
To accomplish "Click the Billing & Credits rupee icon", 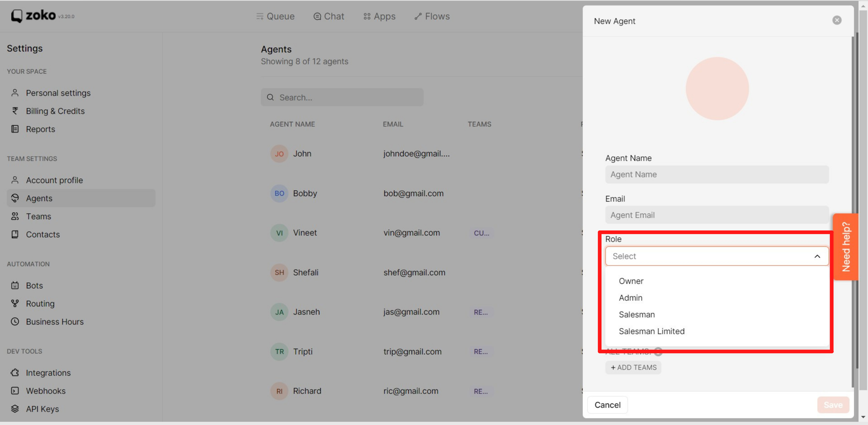I will 15,111.
